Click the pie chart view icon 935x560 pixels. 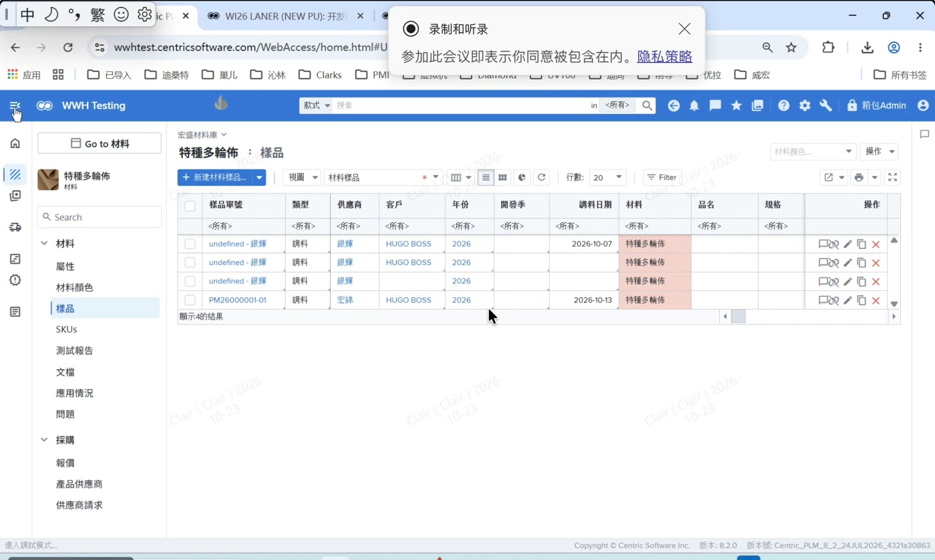tap(522, 178)
